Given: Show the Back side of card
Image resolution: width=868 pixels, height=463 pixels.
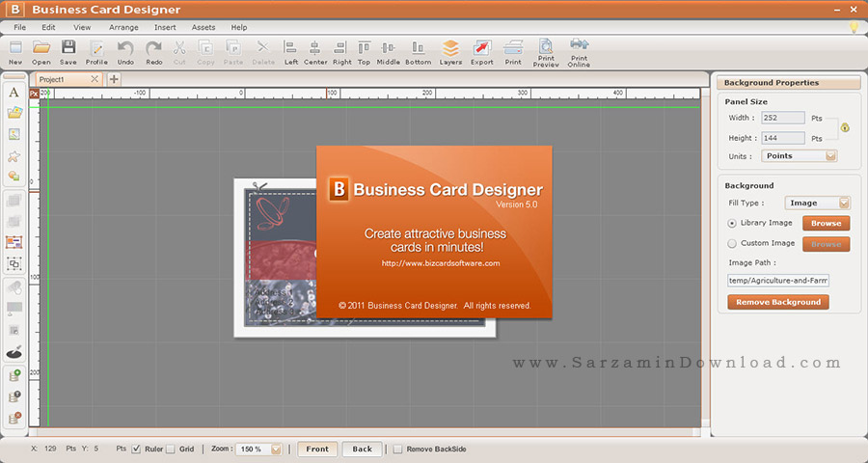Looking at the screenshot, I should (362, 449).
